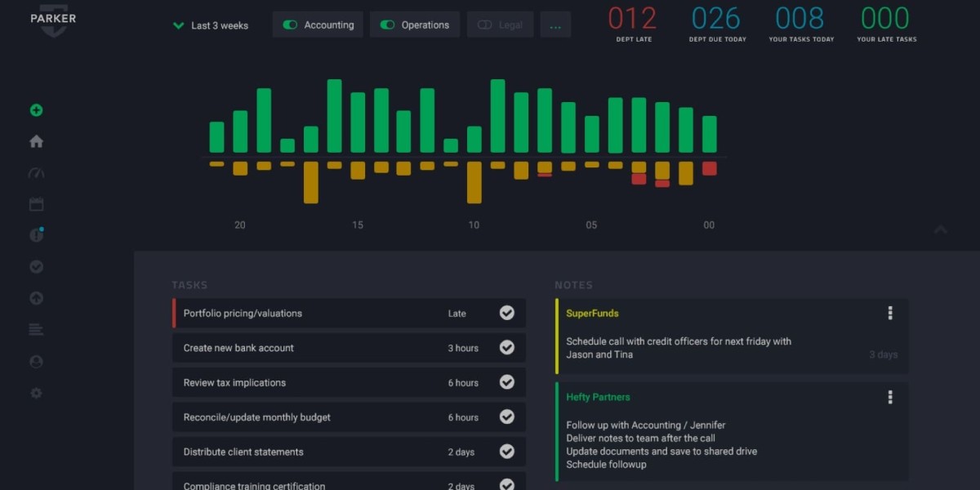Select the Create new bank account task
This screenshot has height=490, width=980.
pos(349,348)
